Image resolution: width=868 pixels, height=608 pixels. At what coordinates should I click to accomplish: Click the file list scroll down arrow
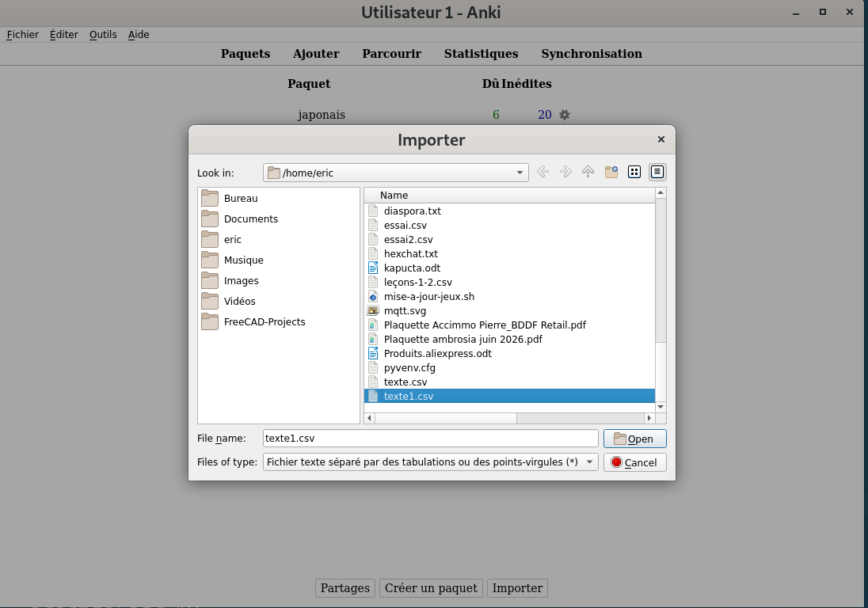pos(661,407)
